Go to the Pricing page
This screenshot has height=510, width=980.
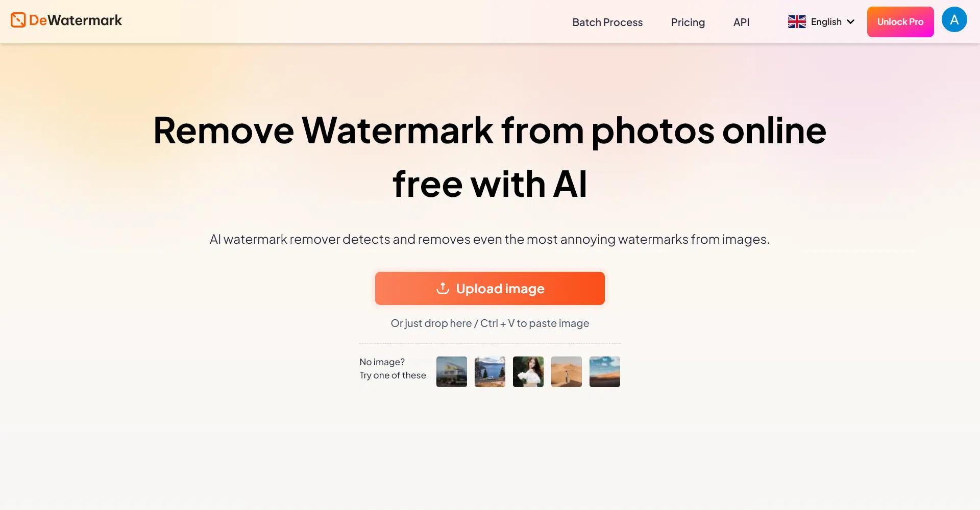click(688, 22)
